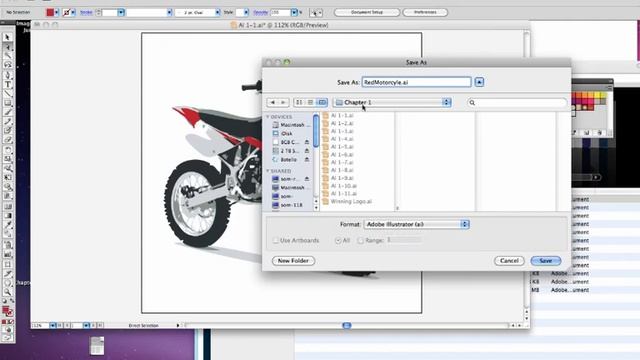Switch Save As browser to list view

pos(310,102)
